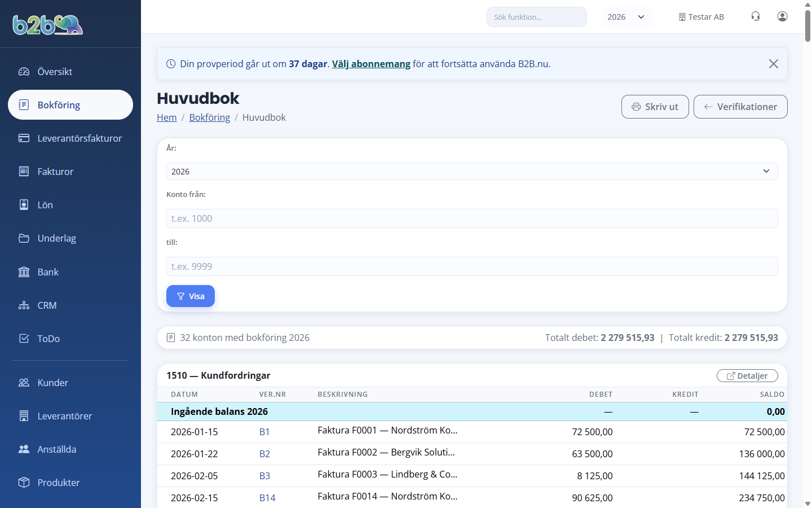This screenshot has height=508, width=812.
Task: Open the Testar AB company selector
Action: click(701, 17)
